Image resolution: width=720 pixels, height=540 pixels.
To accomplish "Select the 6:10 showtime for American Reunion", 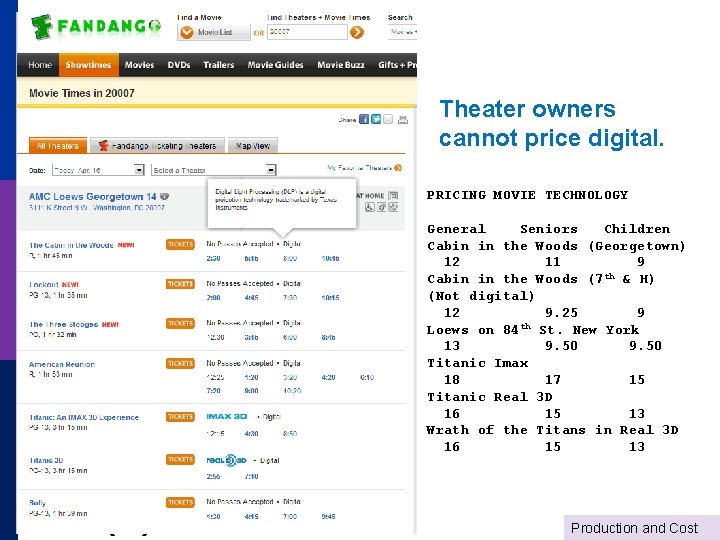I will tap(367, 377).
